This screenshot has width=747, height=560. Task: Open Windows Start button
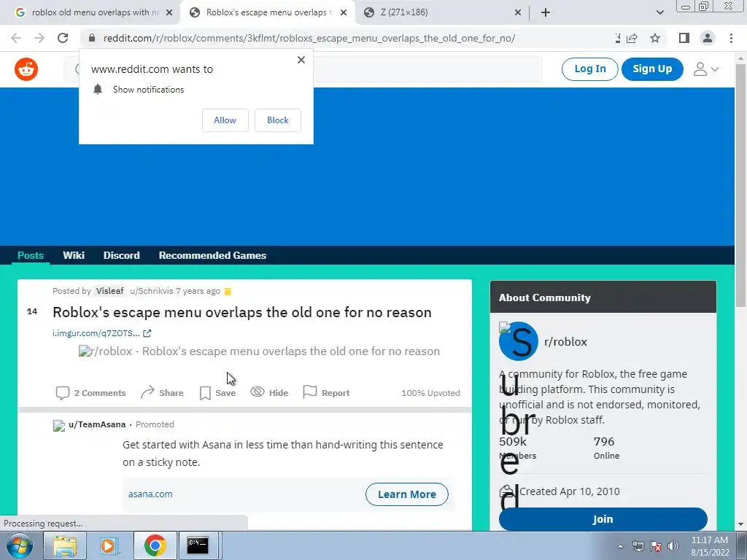[x=20, y=545]
